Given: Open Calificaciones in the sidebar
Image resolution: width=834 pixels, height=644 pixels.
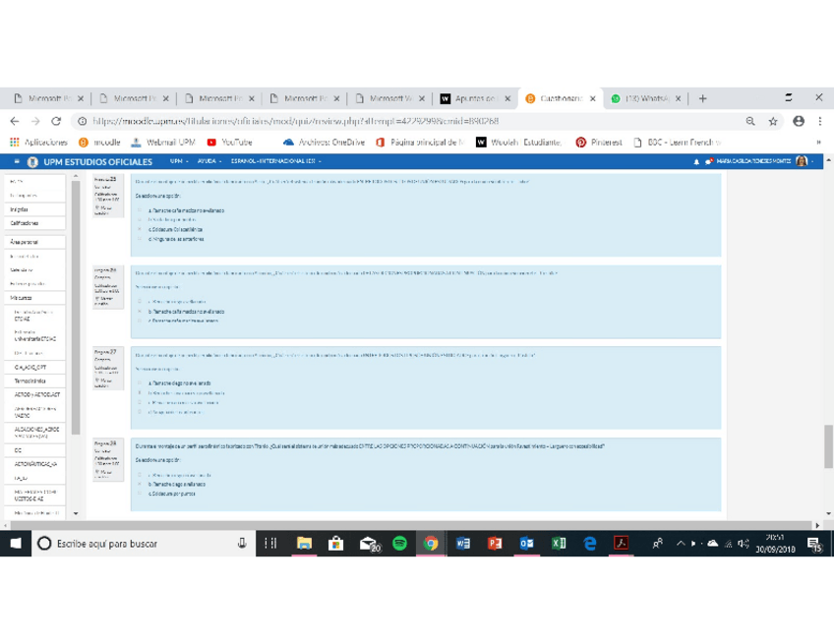Looking at the screenshot, I should (26, 223).
